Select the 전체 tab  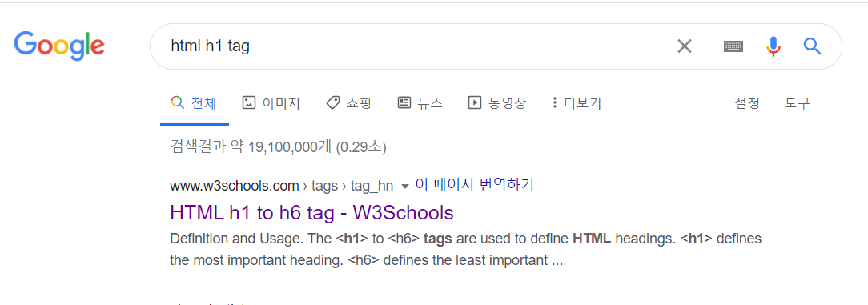(195, 103)
